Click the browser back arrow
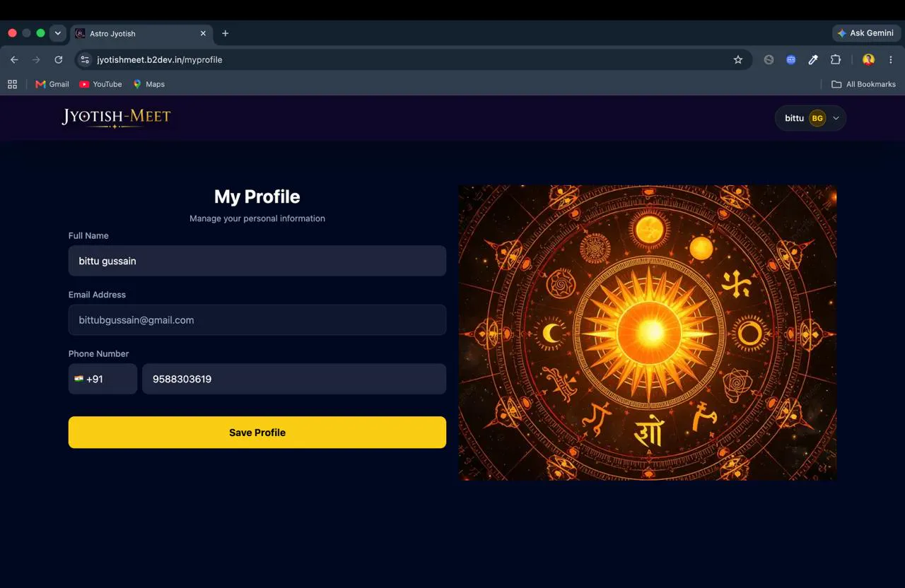 (14, 60)
